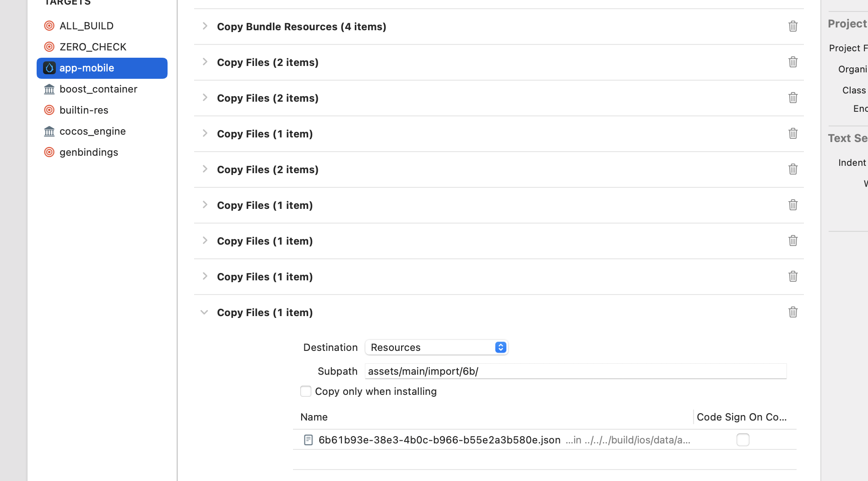
Task: Click the document icon beside the json file
Action: pos(309,439)
